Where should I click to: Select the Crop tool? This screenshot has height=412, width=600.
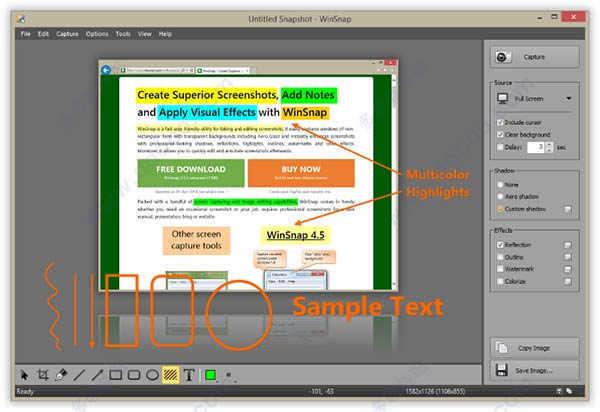click(x=43, y=375)
